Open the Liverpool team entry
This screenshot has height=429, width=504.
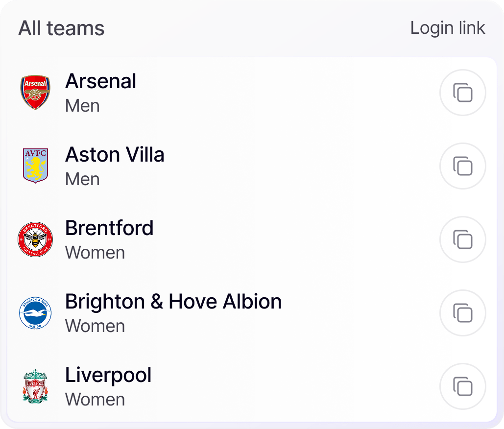108,375
